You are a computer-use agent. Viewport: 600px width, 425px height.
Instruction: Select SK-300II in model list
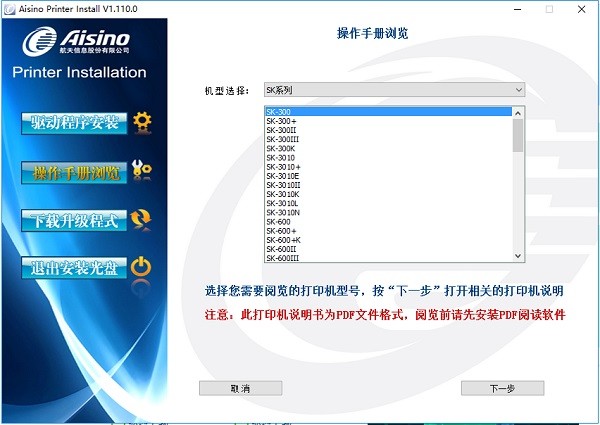388,130
